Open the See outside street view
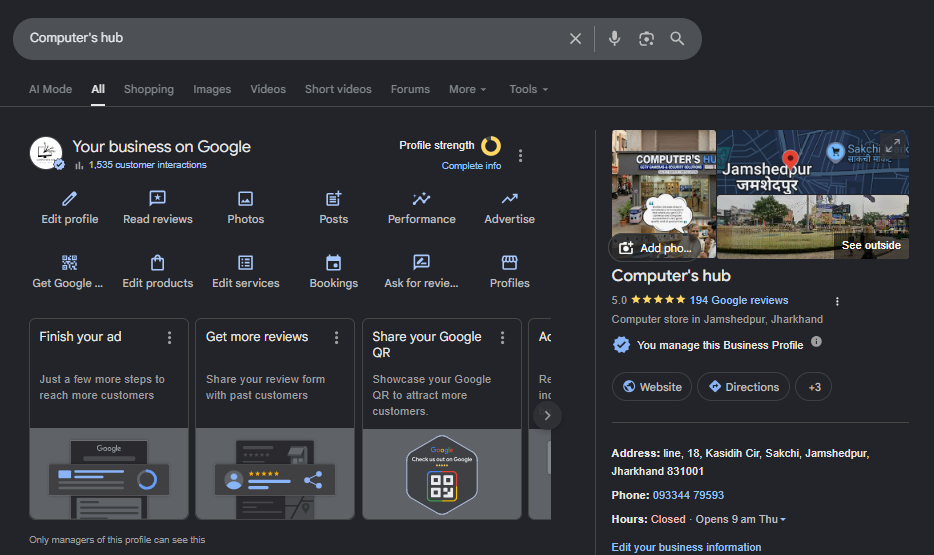 pyautogui.click(x=813, y=227)
